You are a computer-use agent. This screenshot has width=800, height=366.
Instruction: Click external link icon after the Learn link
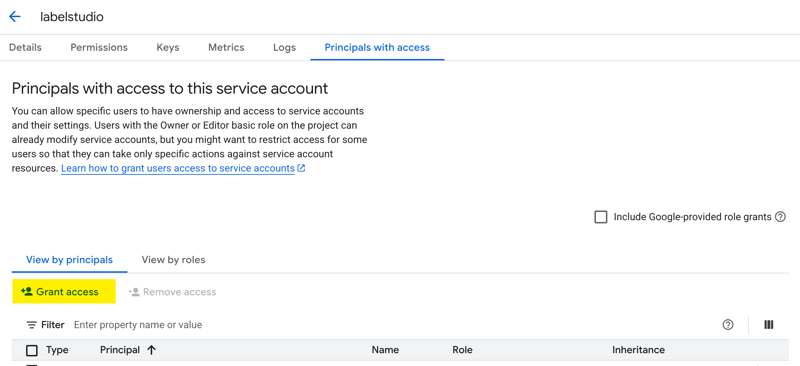302,168
